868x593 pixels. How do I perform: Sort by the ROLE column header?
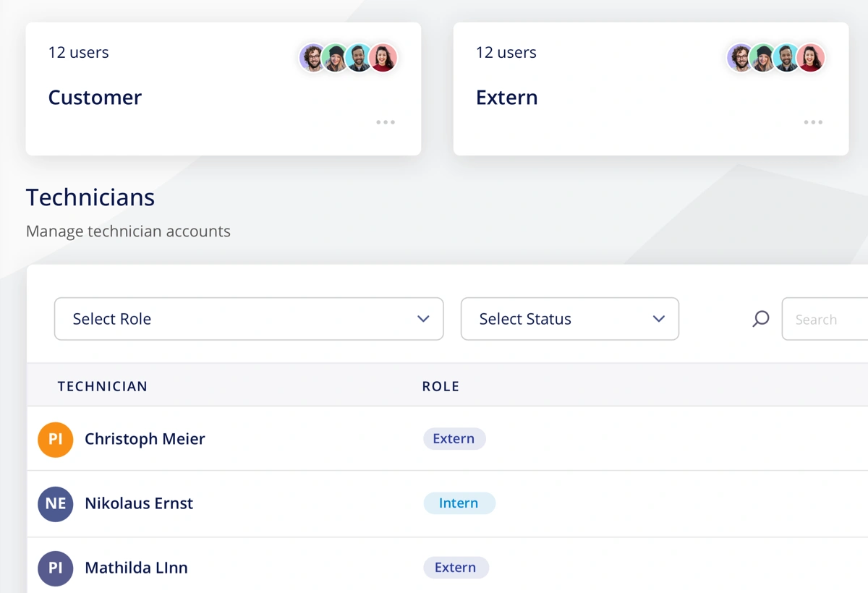(x=441, y=386)
